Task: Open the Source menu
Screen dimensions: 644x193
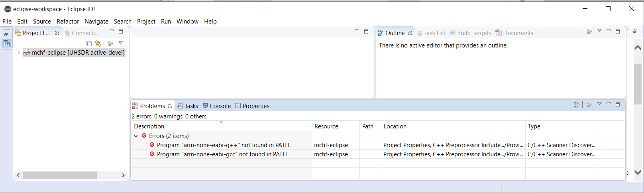Action: click(x=42, y=22)
